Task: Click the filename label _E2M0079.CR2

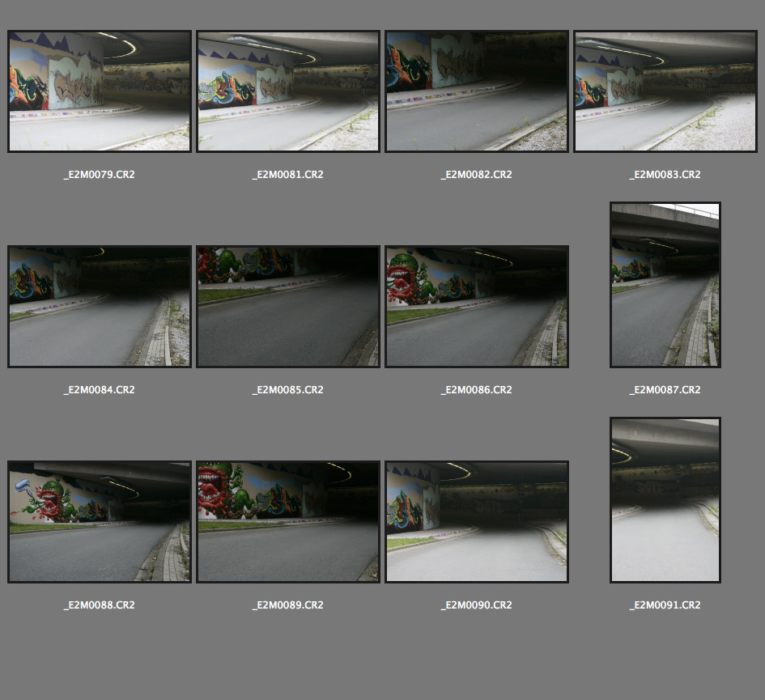Action: [x=99, y=175]
